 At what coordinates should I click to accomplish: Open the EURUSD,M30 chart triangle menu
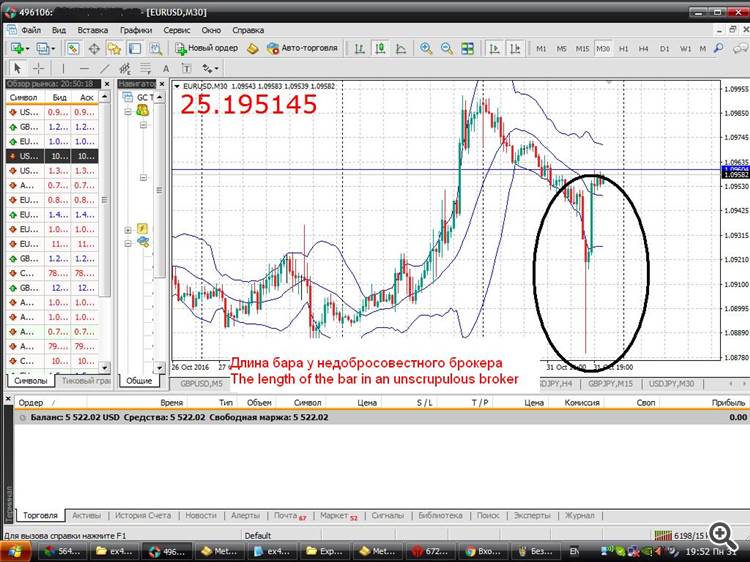(x=177, y=87)
